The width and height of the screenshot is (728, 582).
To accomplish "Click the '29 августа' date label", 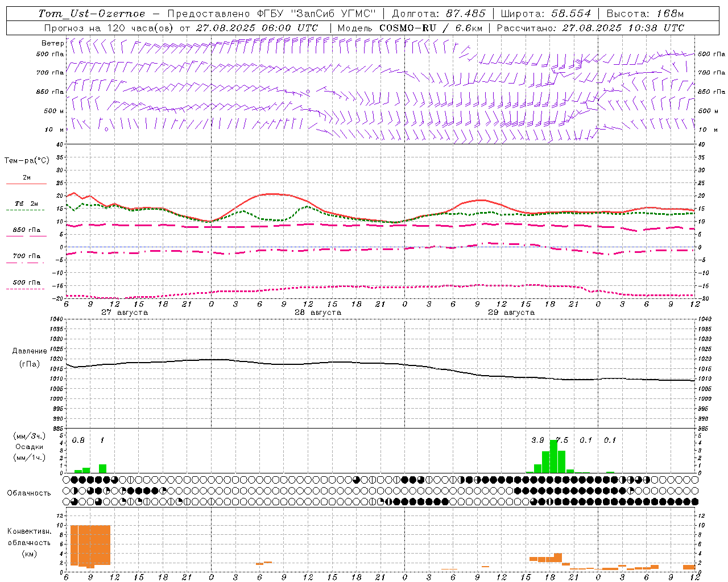I will (511, 313).
